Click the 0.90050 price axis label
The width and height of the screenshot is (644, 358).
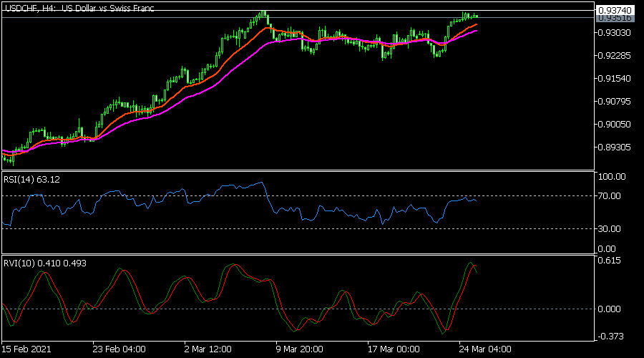[615, 125]
